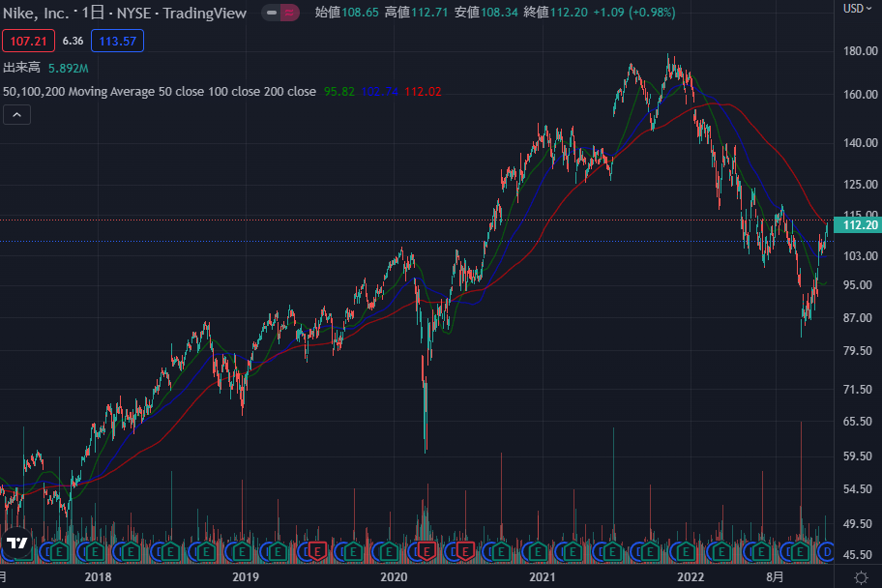Click the red sell price button 107.21
This screenshot has width=882, height=588.
coord(28,41)
